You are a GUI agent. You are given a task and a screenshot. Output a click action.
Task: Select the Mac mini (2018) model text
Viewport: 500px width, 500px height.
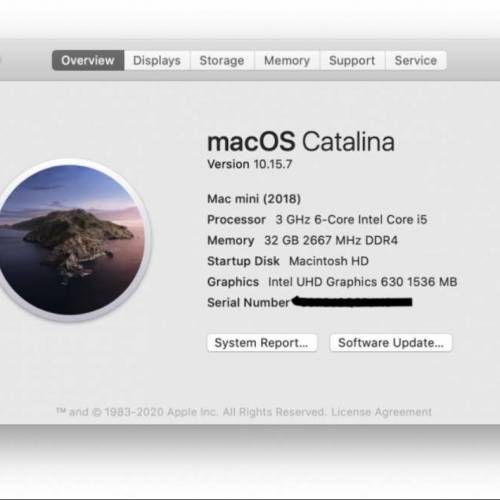254,199
